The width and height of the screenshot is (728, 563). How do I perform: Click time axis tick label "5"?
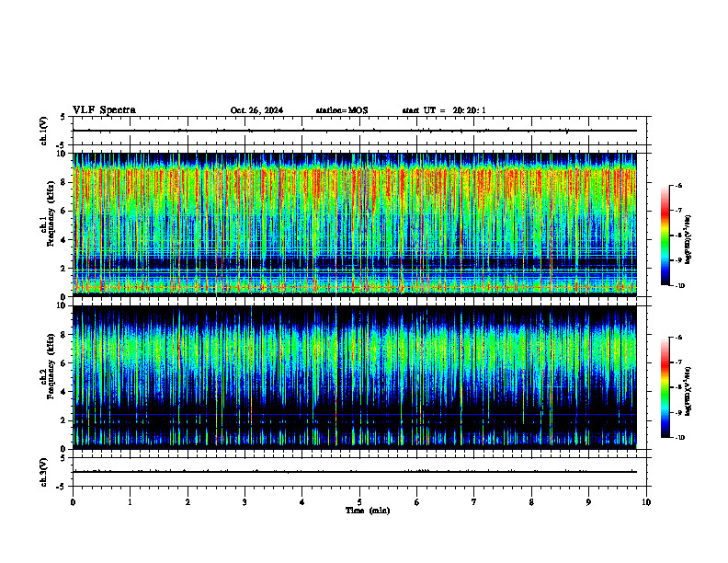point(359,502)
